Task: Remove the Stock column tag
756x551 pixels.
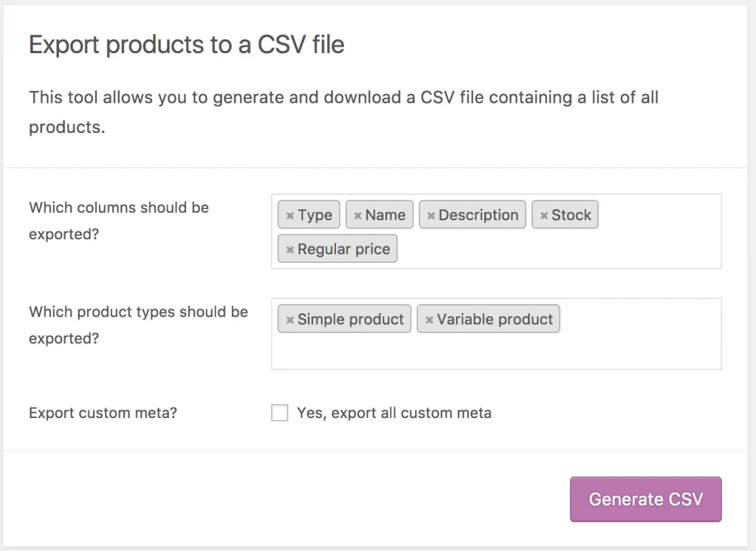Action: coord(544,216)
